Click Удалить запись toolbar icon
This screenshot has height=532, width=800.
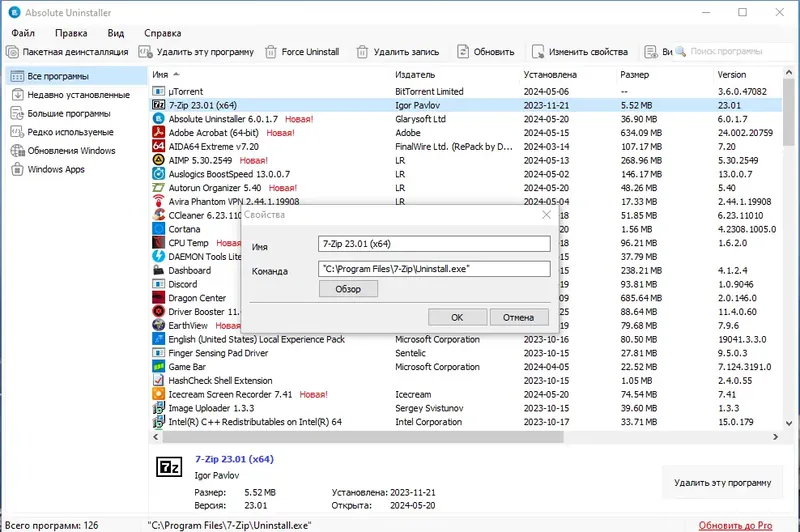tap(362, 52)
